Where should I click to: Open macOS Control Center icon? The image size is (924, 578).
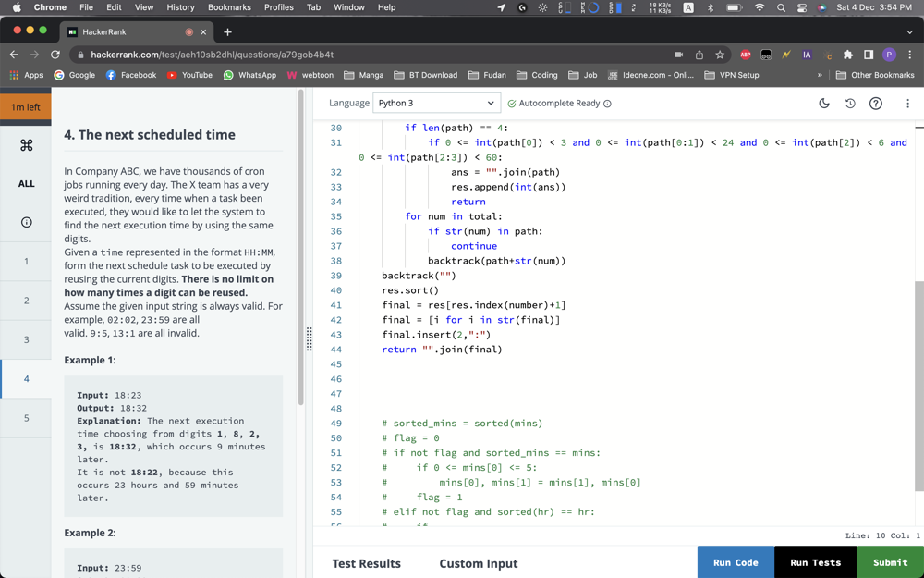(x=801, y=7)
